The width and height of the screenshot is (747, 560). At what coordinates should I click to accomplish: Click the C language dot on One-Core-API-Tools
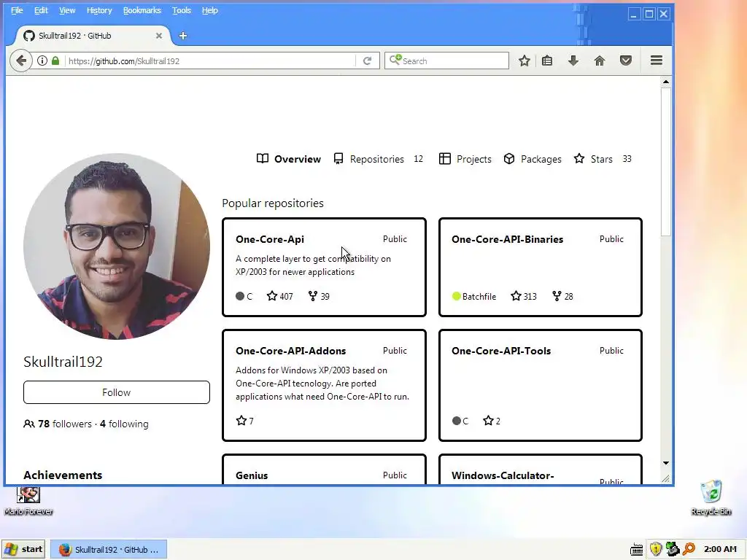[x=457, y=421]
